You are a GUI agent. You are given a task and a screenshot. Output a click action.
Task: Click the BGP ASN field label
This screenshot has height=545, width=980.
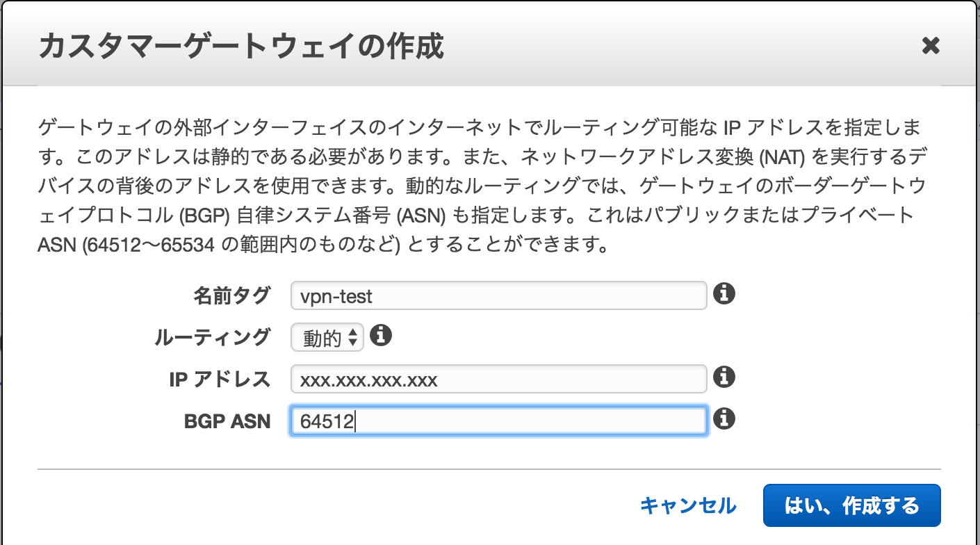227,421
